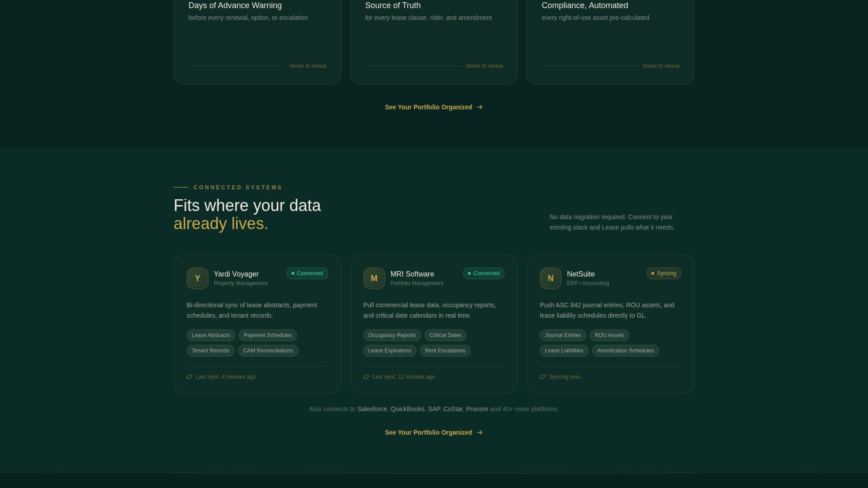Click the arrow icon of lower See Your Portfolio Organized
The height and width of the screenshot is (488, 868).
click(x=480, y=432)
